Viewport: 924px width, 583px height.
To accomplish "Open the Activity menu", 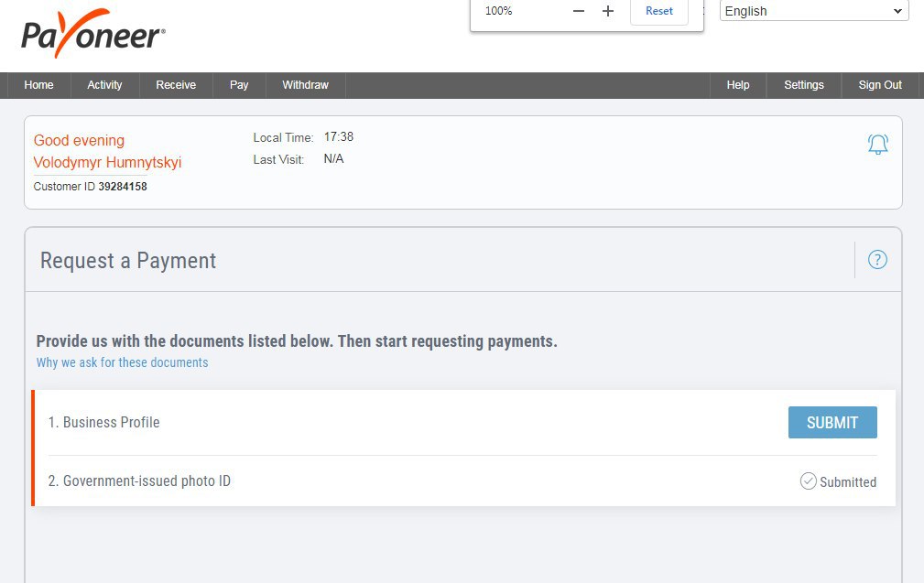I will point(104,85).
